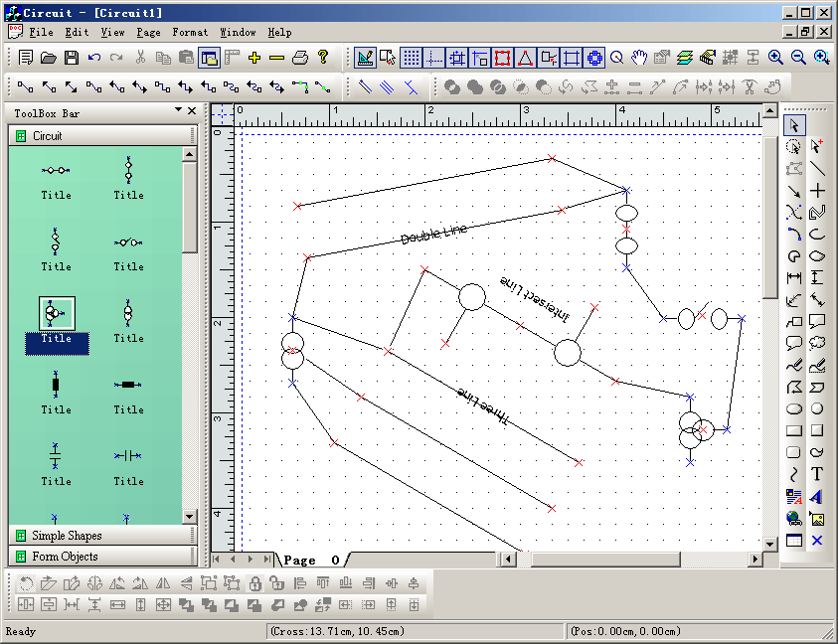Click the zoom in magnifier
This screenshot has height=644, width=838.
775,58
